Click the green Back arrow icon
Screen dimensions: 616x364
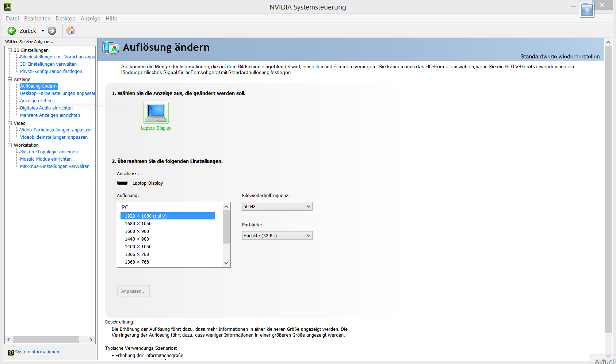coord(12,31)
